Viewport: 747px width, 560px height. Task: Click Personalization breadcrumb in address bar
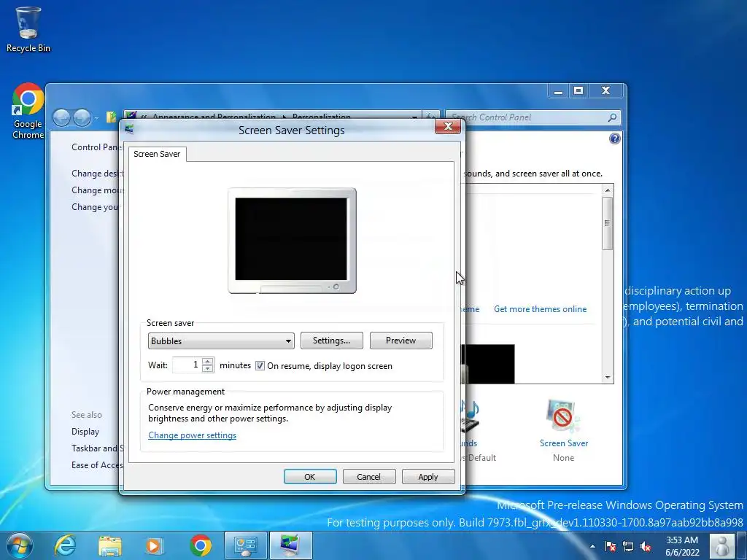[321, 117]
